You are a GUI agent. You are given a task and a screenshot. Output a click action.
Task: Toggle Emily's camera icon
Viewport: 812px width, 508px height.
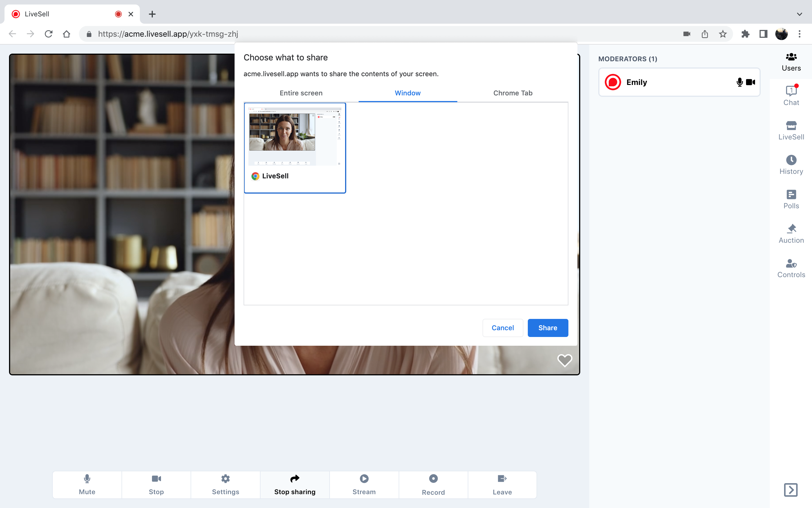(x=751, y=82)
